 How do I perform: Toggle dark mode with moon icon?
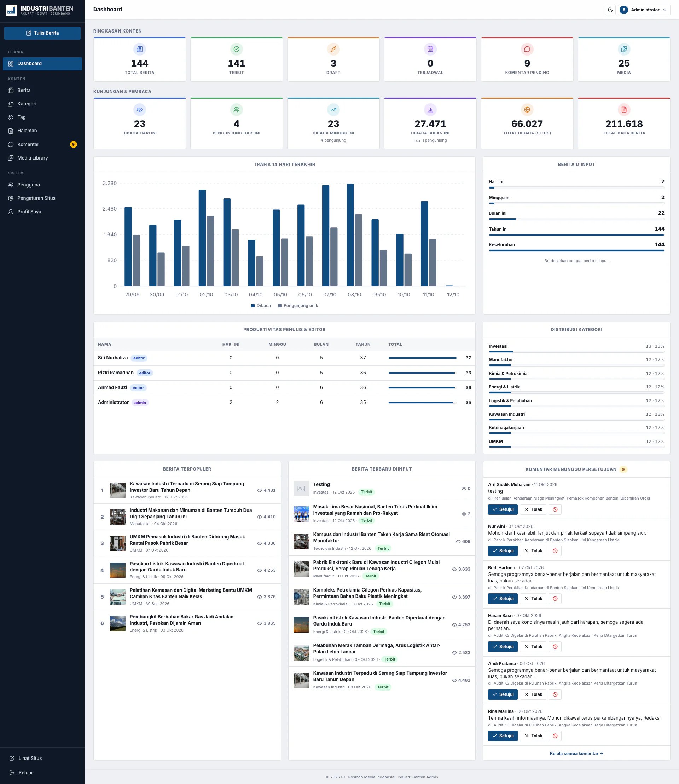point(610,10)
